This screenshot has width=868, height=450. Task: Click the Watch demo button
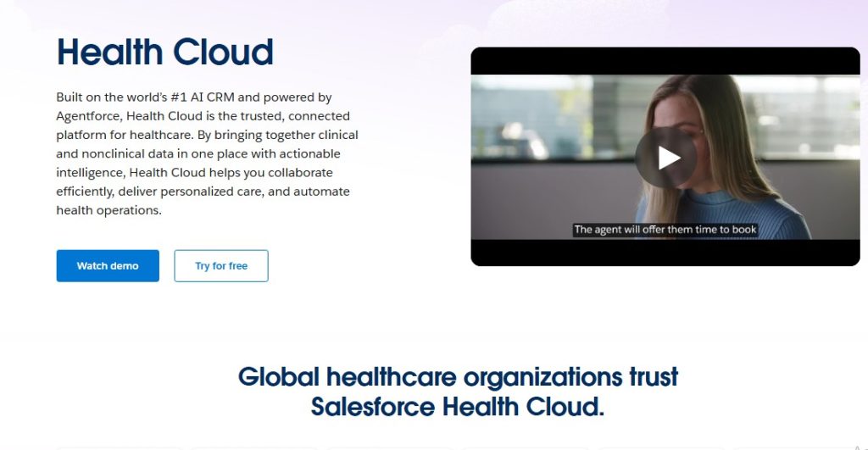(x=108, y=266)
